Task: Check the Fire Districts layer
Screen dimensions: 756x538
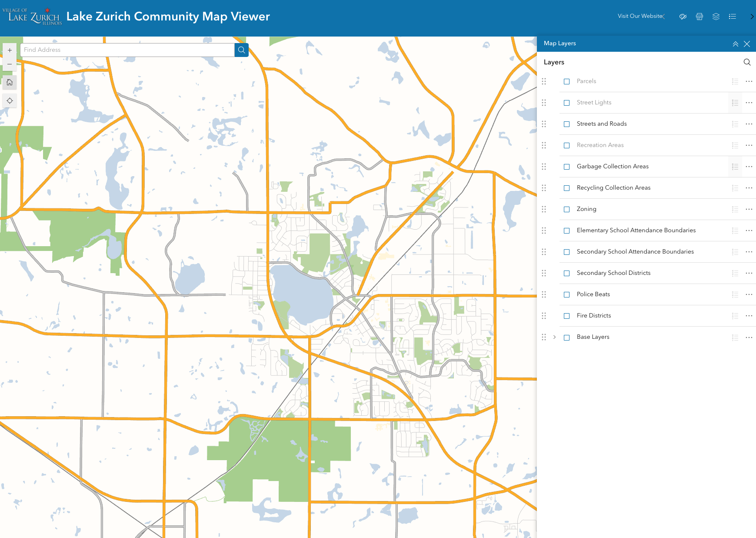Action: click(566, 316)
